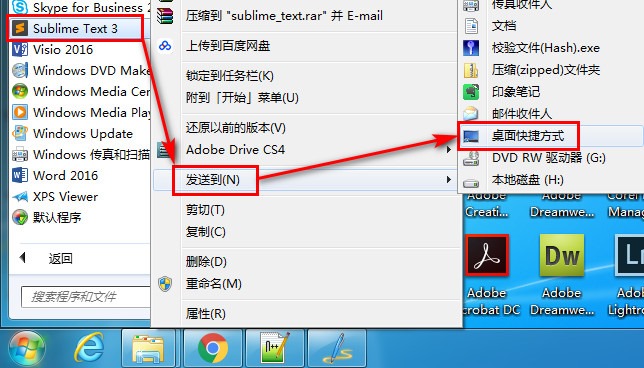This screenshot has width=644, height=368.
Task: Open Windows Explorer folder icon in taskbar
Action: [x=148, y=348]
